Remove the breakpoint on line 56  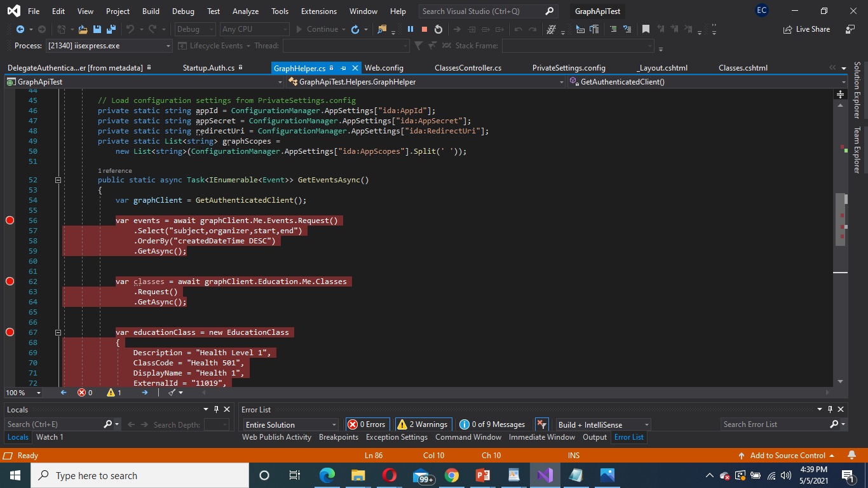(x=10, y=220)
